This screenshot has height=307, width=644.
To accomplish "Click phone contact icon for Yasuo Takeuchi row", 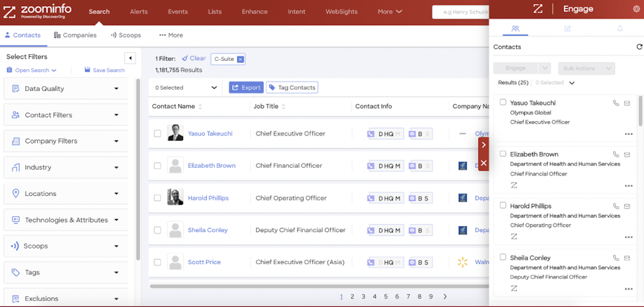I will coord(371,134).
